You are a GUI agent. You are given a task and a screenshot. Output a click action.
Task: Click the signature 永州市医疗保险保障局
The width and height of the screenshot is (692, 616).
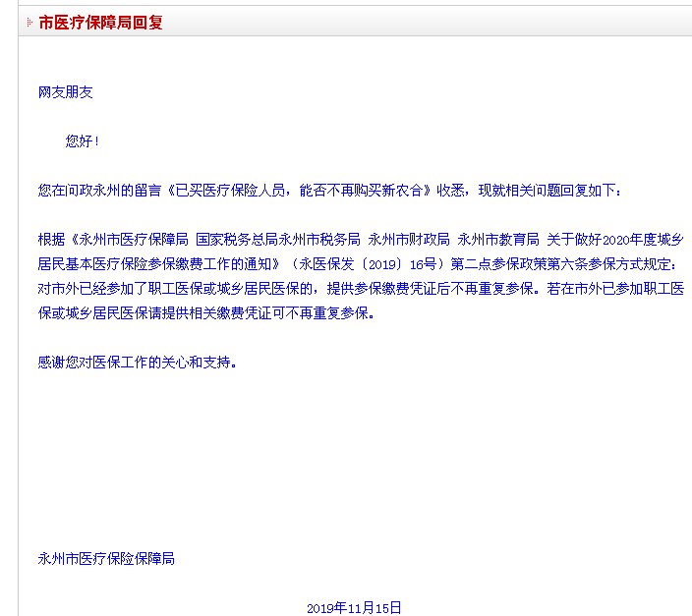tap(106, 559)
